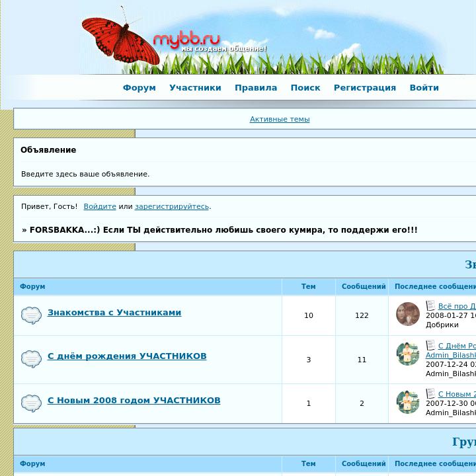Go to Правила in the navigation
Screen dimensions: 476x476
point(256,88)
